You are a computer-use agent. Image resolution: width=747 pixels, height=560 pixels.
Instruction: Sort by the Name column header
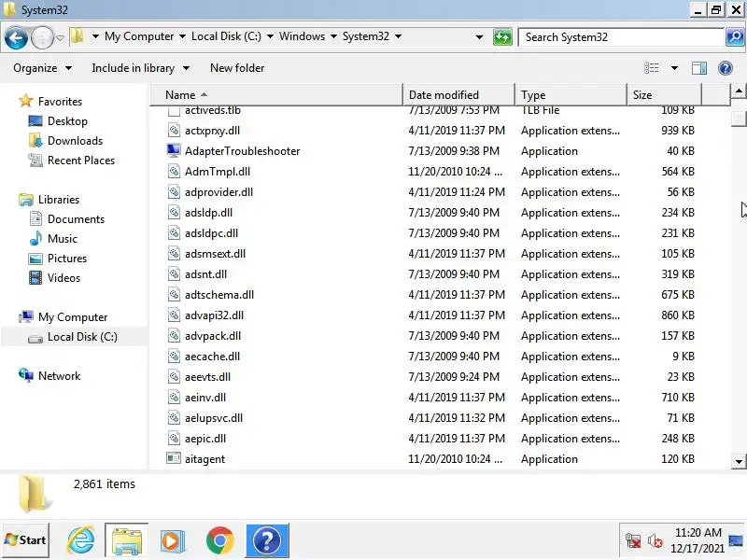click(276, 95)
